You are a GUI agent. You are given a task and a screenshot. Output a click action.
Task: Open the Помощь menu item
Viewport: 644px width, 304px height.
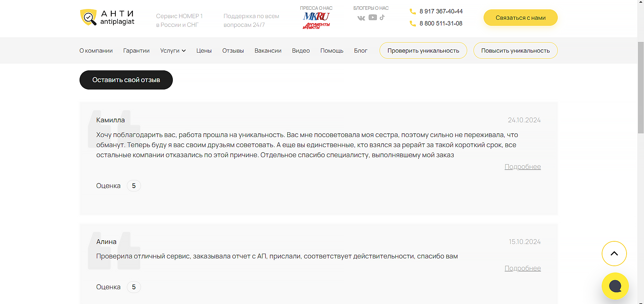(x=332, y=51)
